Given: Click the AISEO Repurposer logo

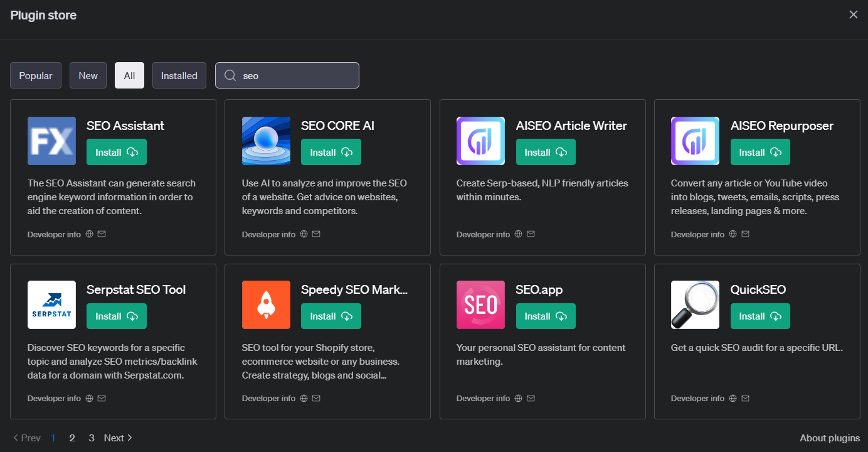Looking at the screenshot, I should 695,141.
